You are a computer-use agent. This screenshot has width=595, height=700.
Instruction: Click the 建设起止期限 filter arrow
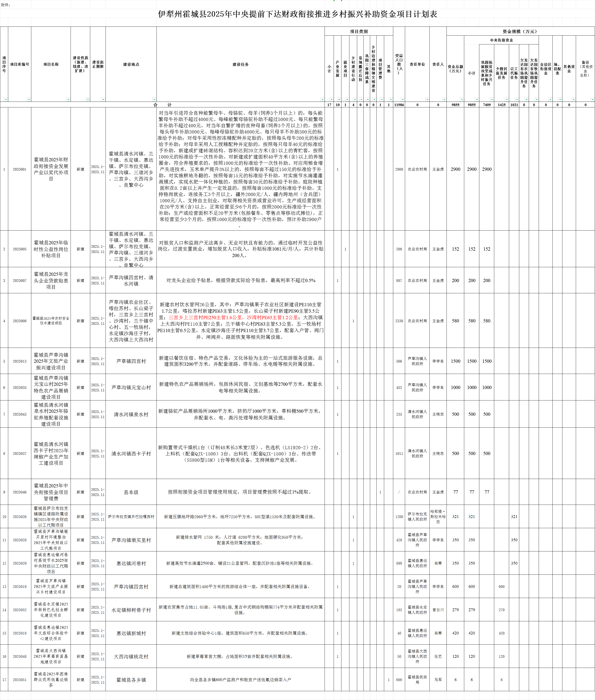point(103,99)
